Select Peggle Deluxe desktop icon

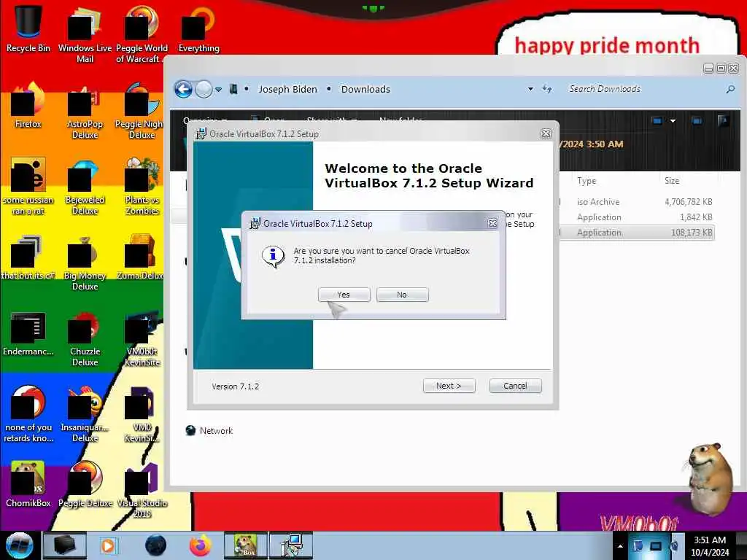point(85,484)
